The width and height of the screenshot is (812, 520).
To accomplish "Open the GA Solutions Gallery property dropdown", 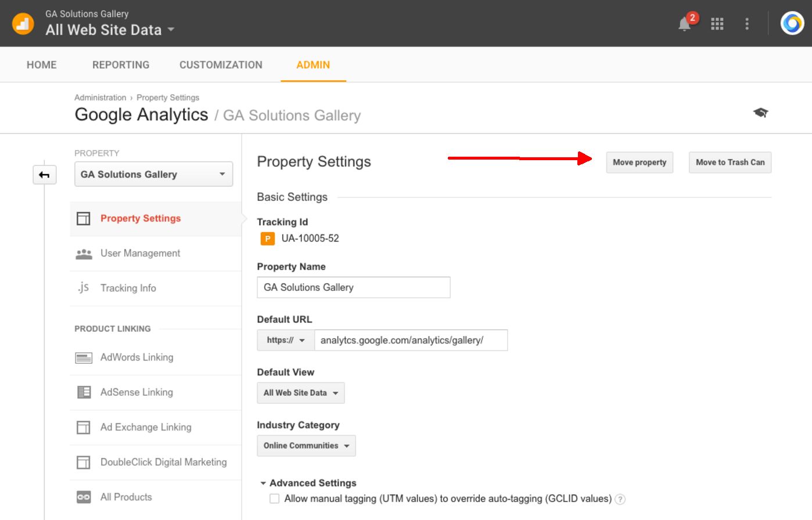I will coord(153,174).
